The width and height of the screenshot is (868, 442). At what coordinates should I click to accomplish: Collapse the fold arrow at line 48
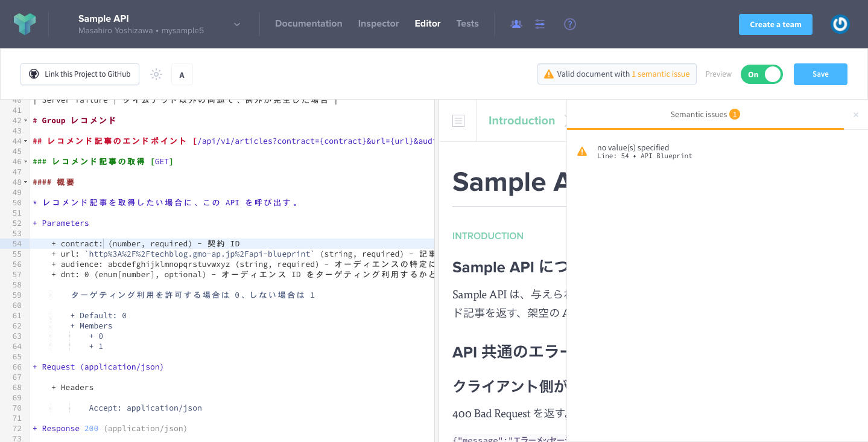click(x=25, y=182)
